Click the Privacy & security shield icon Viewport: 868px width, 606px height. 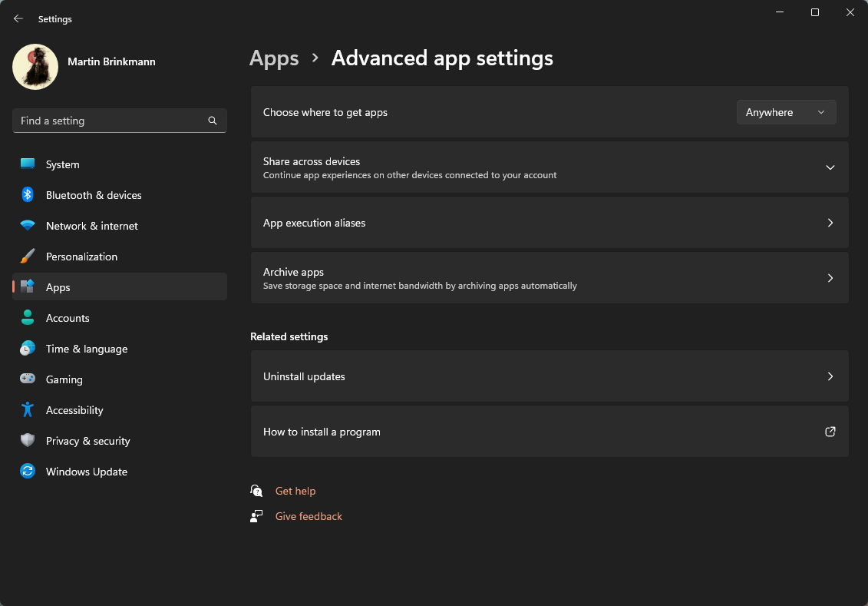pyautogui.click(x=28, y=440)
